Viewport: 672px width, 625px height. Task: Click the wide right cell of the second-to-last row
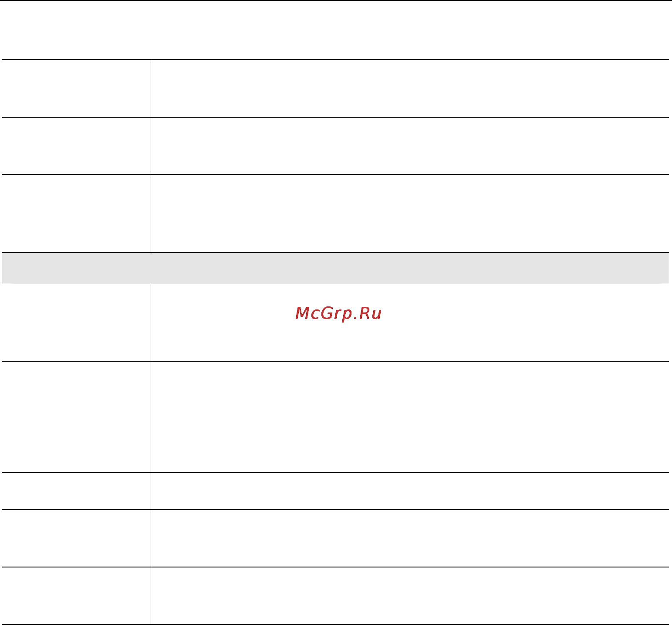tap(410, 538)
